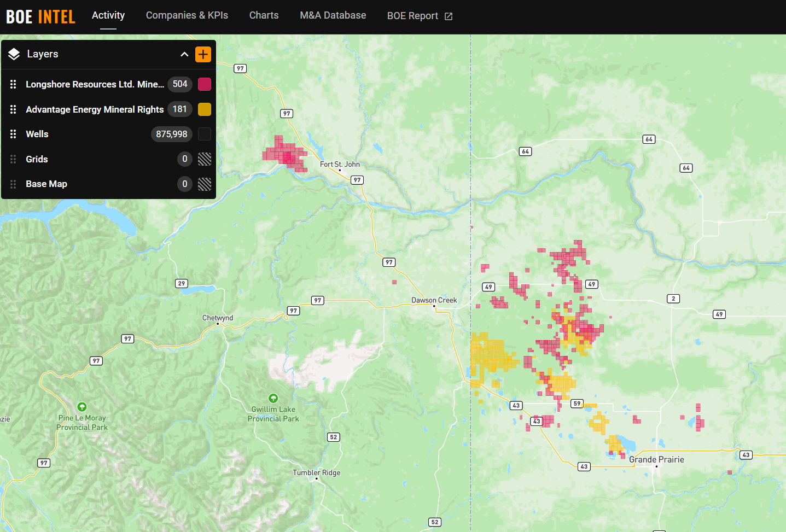Click the Tumbler Ridge map label
This screenshot has height=532, width=786.
(x=317, y=472)
